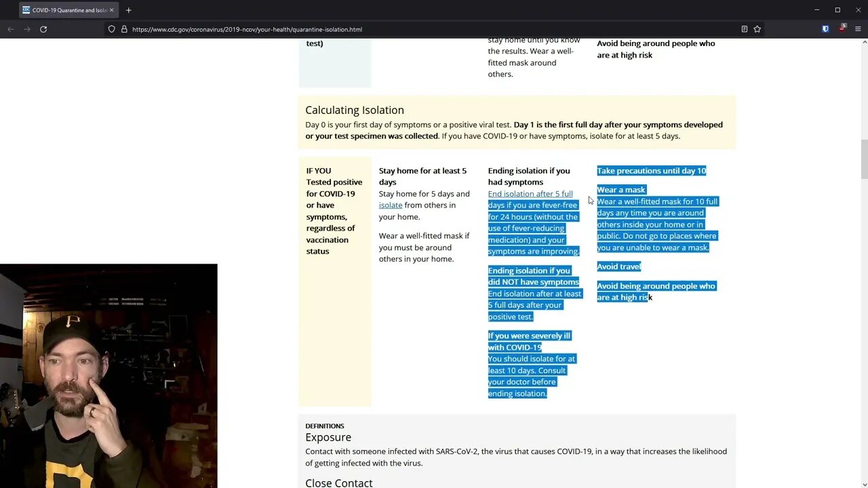Maximize the browser window

click(837, 10)
